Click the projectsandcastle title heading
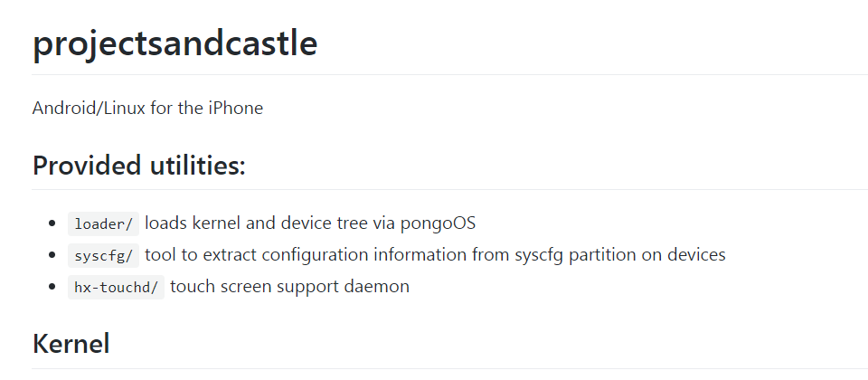This screenshot has height=380, width=868. click(175, 43)
